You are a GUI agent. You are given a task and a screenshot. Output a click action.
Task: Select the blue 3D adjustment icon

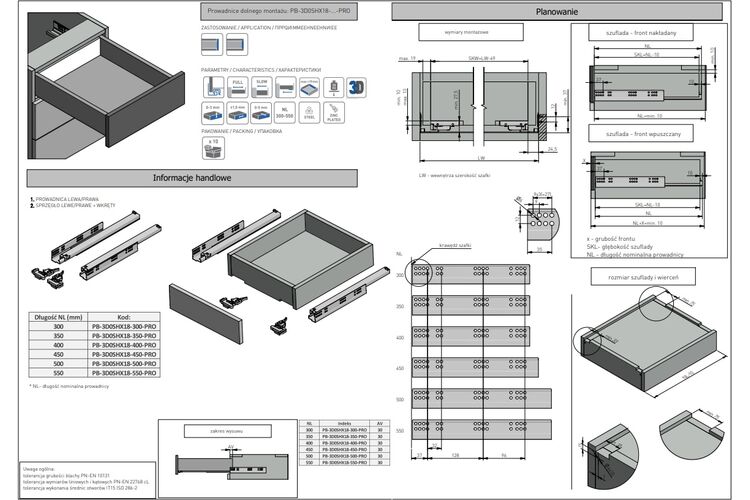[x=356, y=88]
